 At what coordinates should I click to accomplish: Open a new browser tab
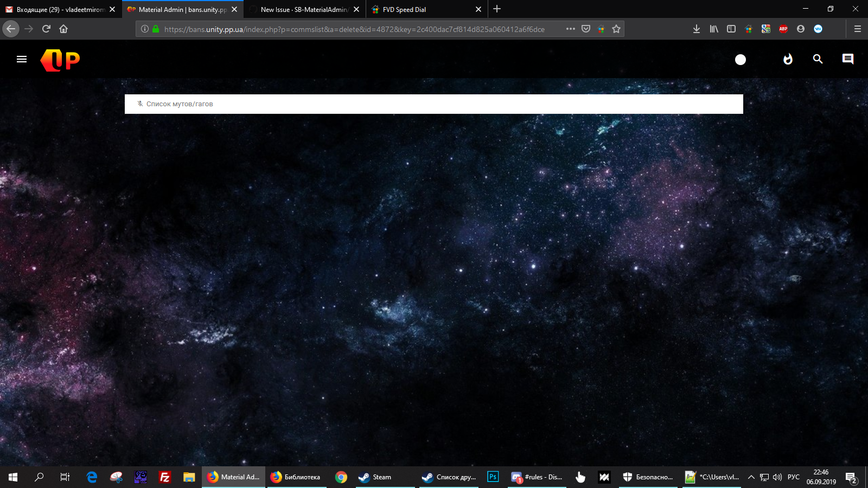click(x=497, y=9)
